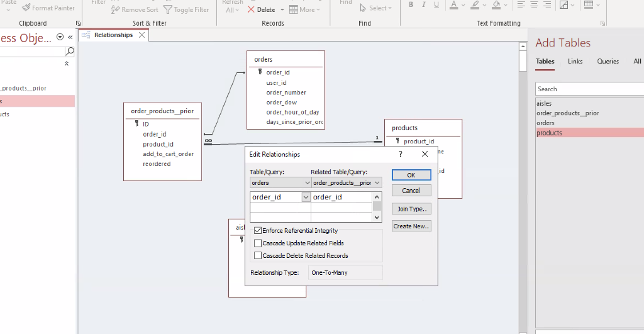Open the More records menu
Image resolution: width=644 pixels, height=334 pixels.
pyautogui.click(x=304, y=9)
